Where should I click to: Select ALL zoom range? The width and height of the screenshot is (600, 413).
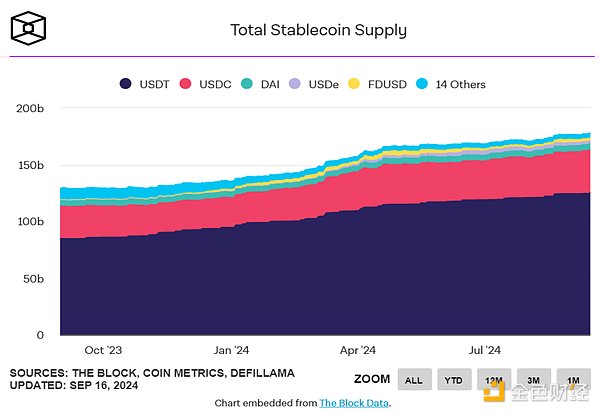[x=415, y=379]
